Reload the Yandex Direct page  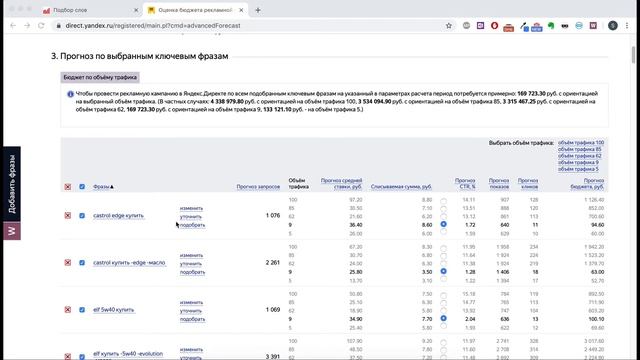point(41,25)
